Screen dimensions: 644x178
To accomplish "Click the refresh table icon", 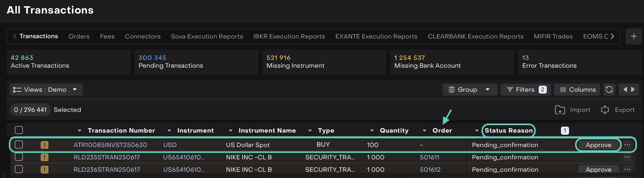I will tap(609, 90).
